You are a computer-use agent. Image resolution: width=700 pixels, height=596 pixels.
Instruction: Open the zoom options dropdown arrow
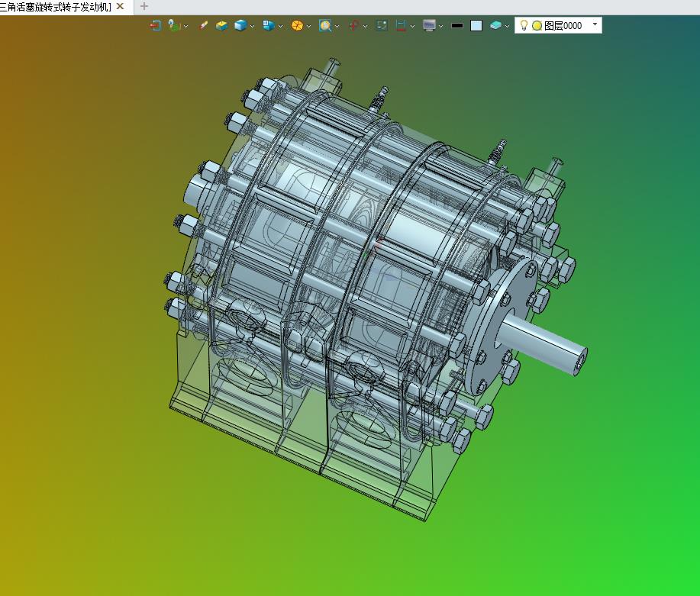[337, 26]
